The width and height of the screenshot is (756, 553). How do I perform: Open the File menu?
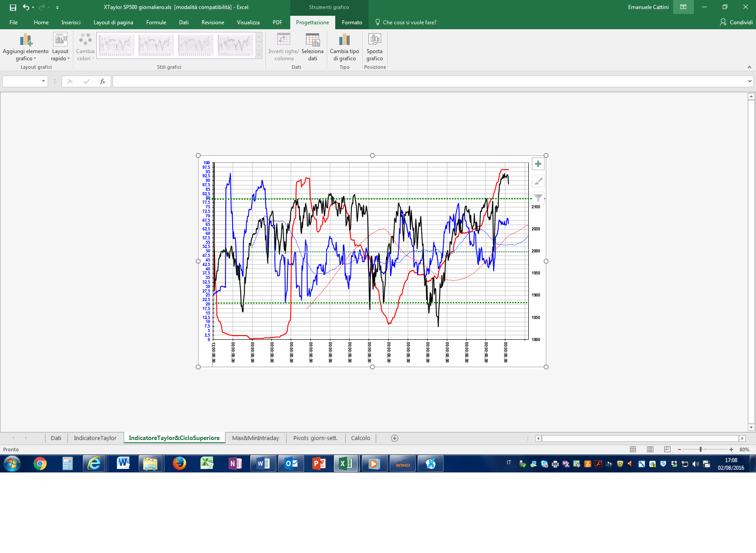click(13, 22)
